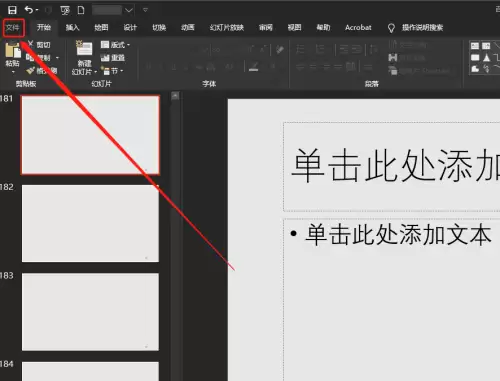This screenshot has width=500, height=381.
Task: Select slide 183 thumbnail
Action: [90, 312]
